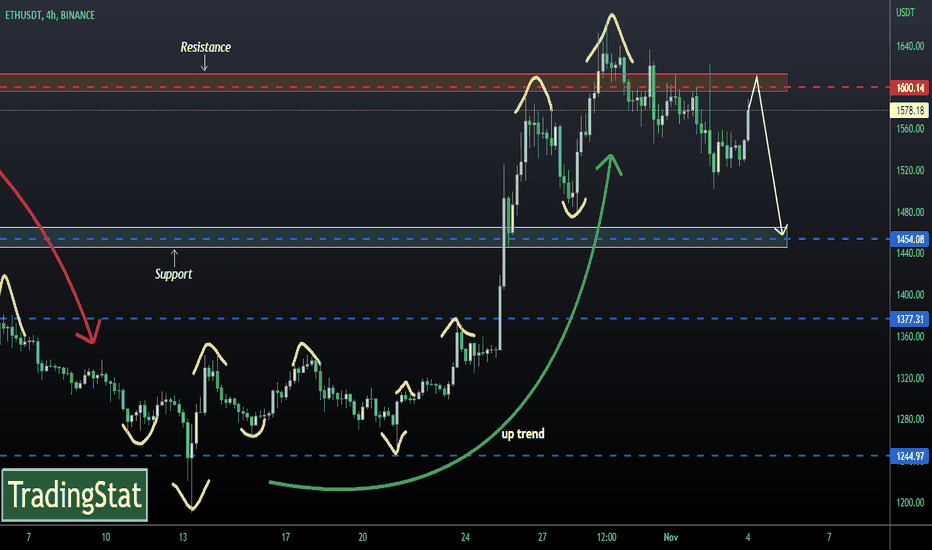Click the 1280.00 price axis value
Viewport: 932px width, 550px height.
[x=910, y=419]
